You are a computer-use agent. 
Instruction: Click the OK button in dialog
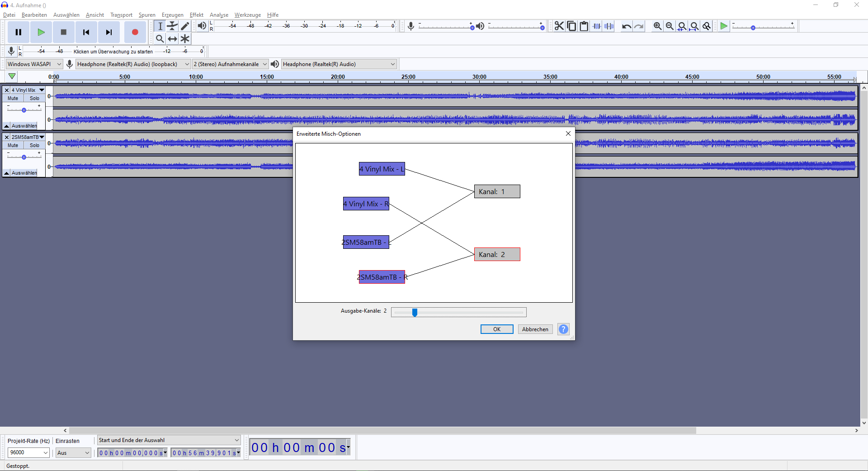tap(497, 329)
